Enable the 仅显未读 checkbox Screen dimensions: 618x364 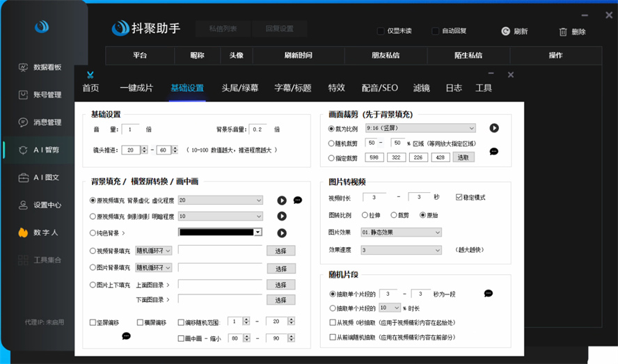(x=381, y=31)
